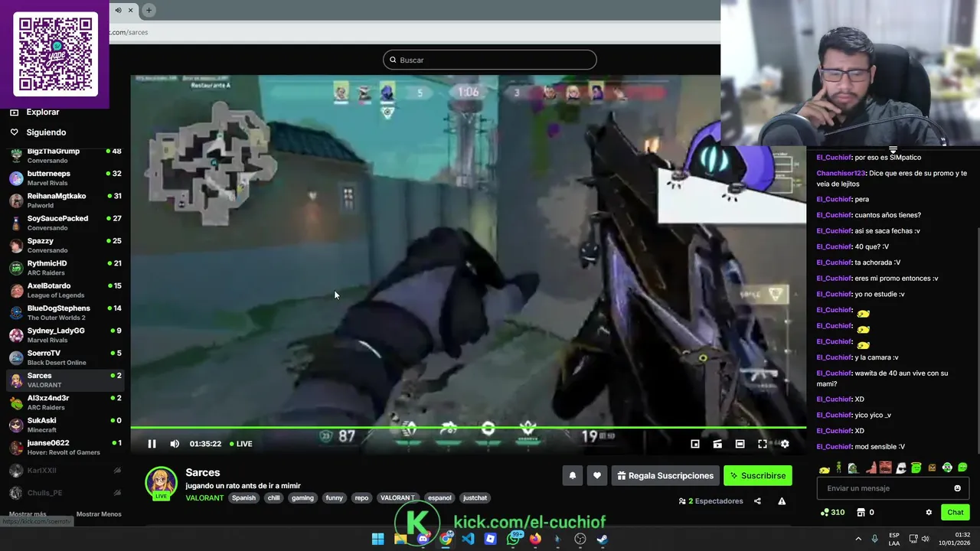Open Sydney_LadyGG channel in sidebar
980x551 pixels.
65,335
